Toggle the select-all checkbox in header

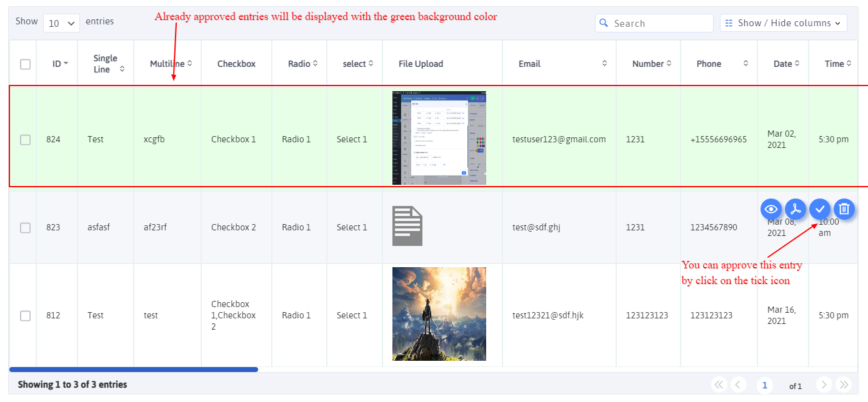coord(26,64)
